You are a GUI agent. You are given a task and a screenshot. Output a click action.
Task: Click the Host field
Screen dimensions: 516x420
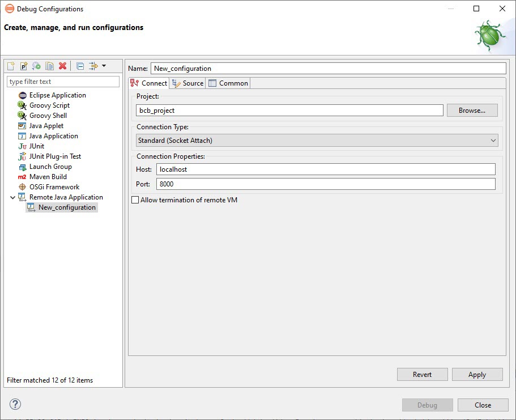326,169
